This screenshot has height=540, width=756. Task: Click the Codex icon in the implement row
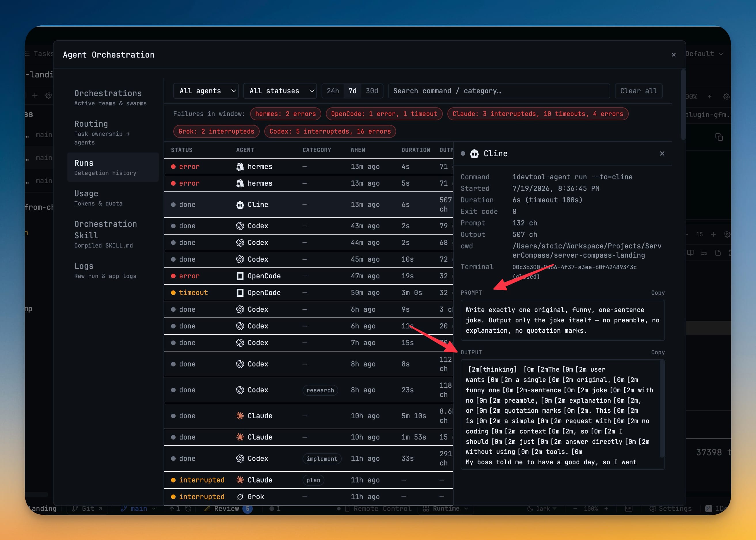pyautogui.click(x=240, y=458)
